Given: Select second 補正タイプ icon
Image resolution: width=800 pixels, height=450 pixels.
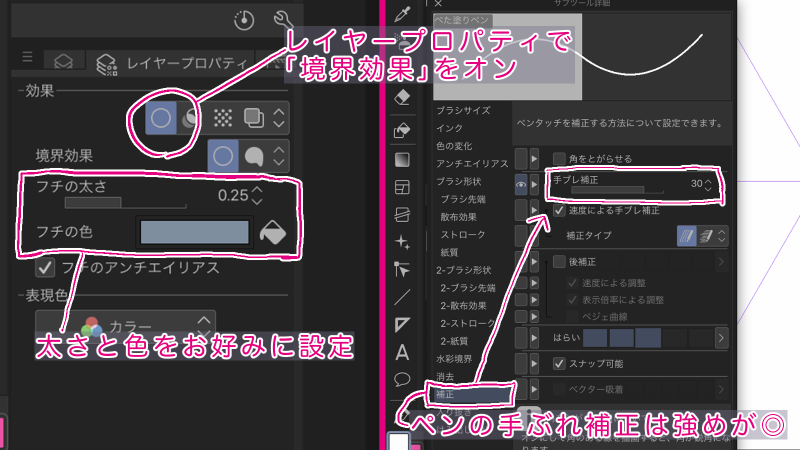Looking at the screenshot, I should pyautogui.click(x=706, y=236).
